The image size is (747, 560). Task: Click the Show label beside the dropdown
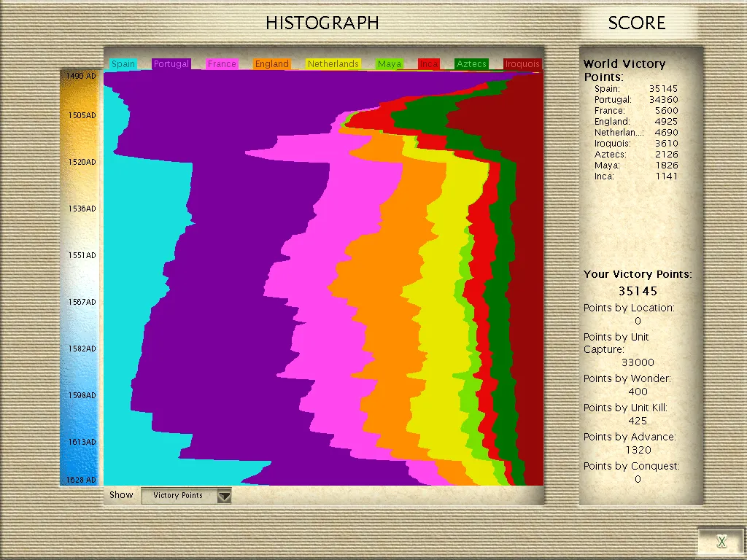121,495
